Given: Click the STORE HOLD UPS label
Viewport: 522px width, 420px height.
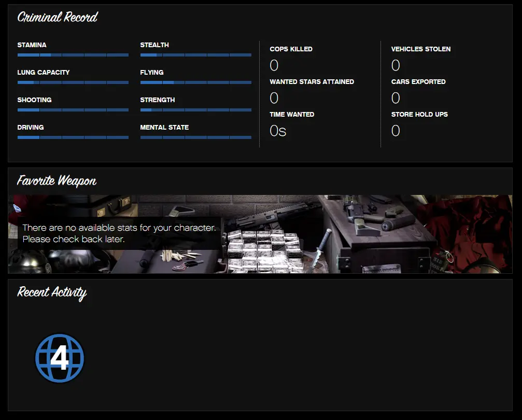Looking at the screenshot, I should point(419,114).
